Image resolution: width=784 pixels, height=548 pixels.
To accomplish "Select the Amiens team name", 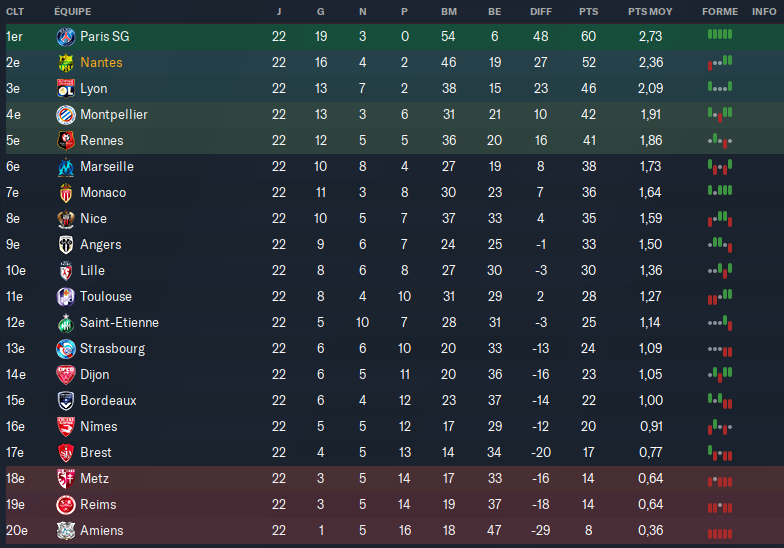I will point(102,531).
